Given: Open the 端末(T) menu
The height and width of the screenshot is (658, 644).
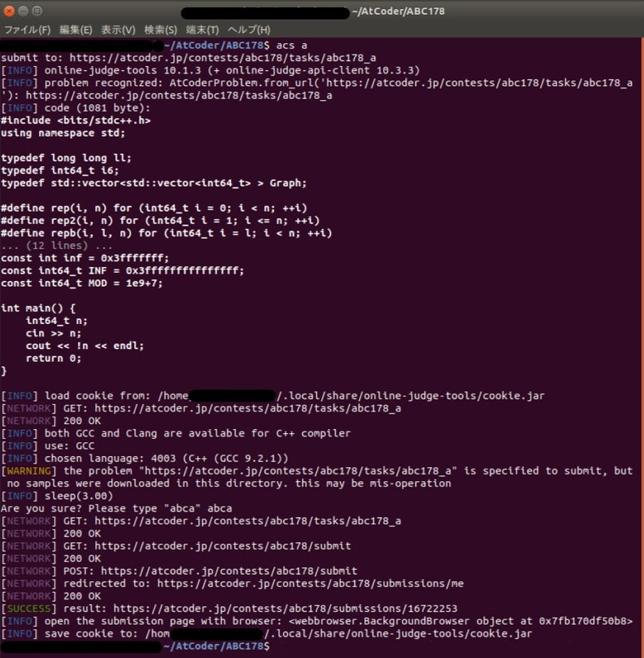Looking at the screenshot, I should coord(202,30).
